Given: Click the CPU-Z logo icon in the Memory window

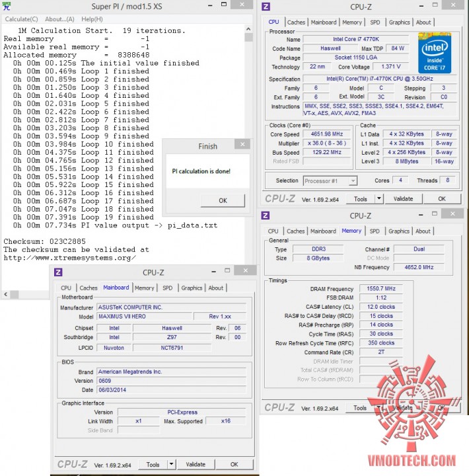Looking at the screenshot, I should (266, 216).
